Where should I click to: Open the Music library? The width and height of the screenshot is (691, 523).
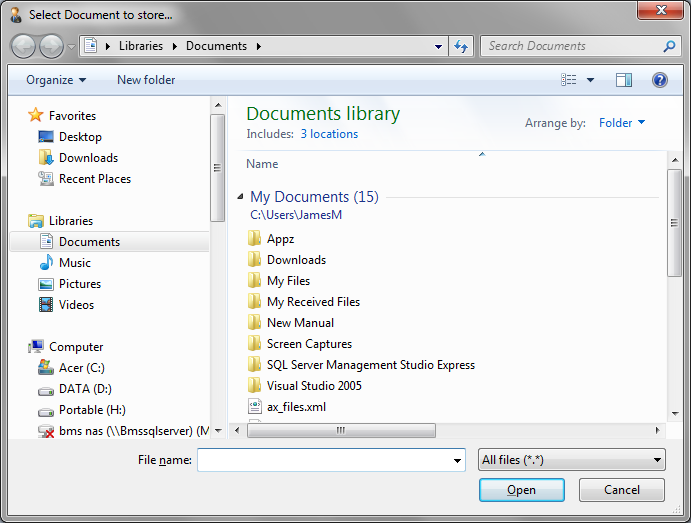point(74,263)
